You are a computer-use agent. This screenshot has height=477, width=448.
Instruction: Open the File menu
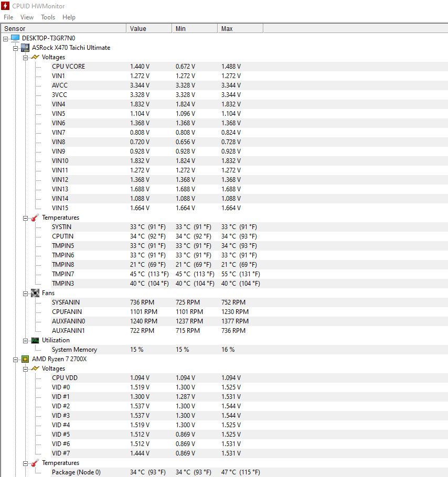(8, 17)
